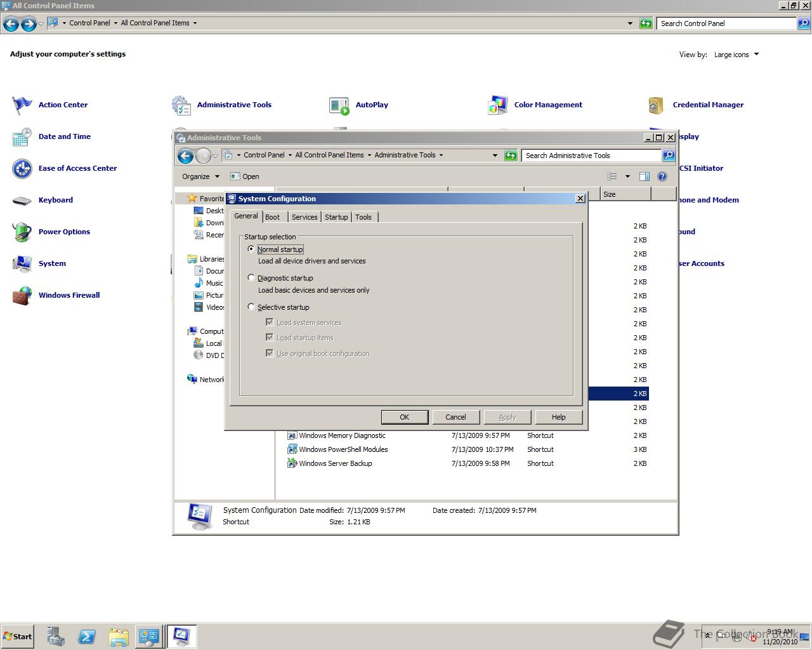Switch to the Startup tab
This screenshot has height=650, width=812.
click(336, 217)
